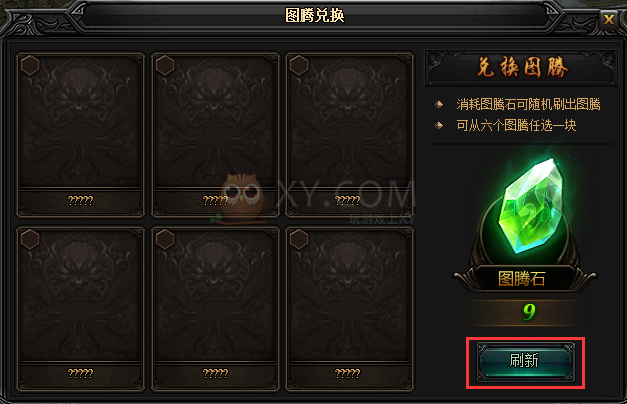The image size is (627, 404).
Task: Click ????? label under bottom-right card
Action: 347,373
